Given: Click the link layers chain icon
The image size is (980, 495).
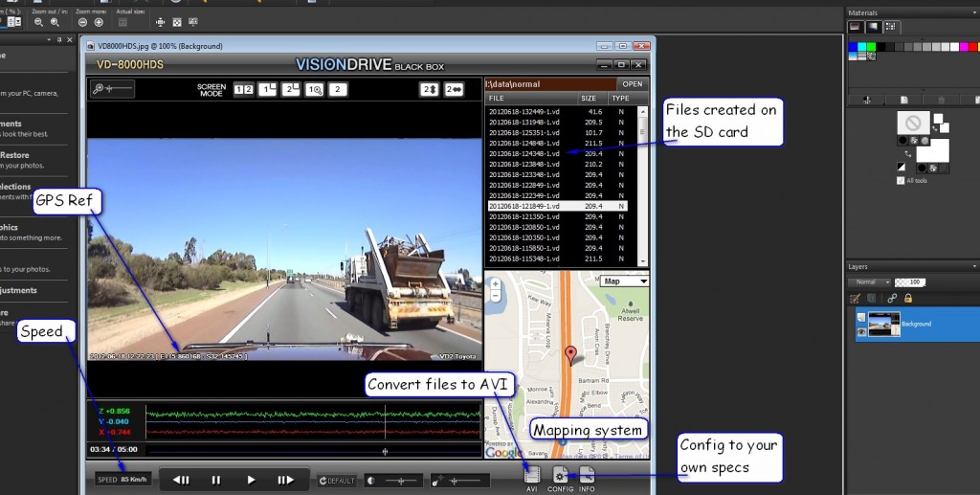Looking at the screenshot, I should click(892, 299).
